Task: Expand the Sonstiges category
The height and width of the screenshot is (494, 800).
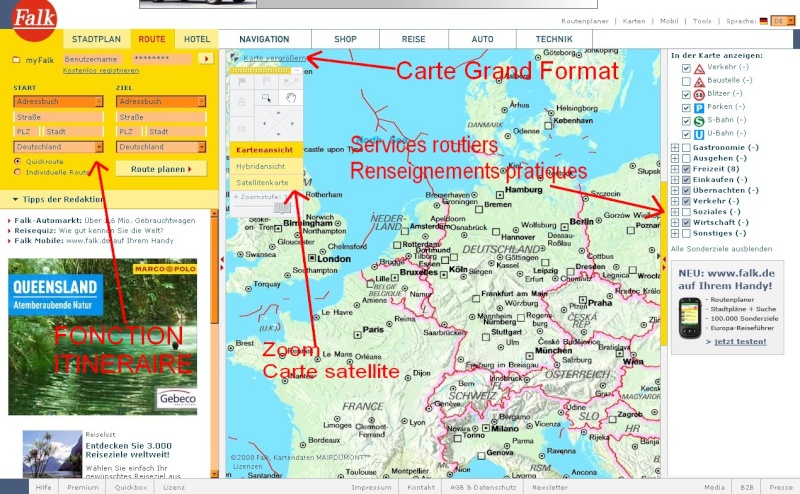Action: tap(675, 233)
